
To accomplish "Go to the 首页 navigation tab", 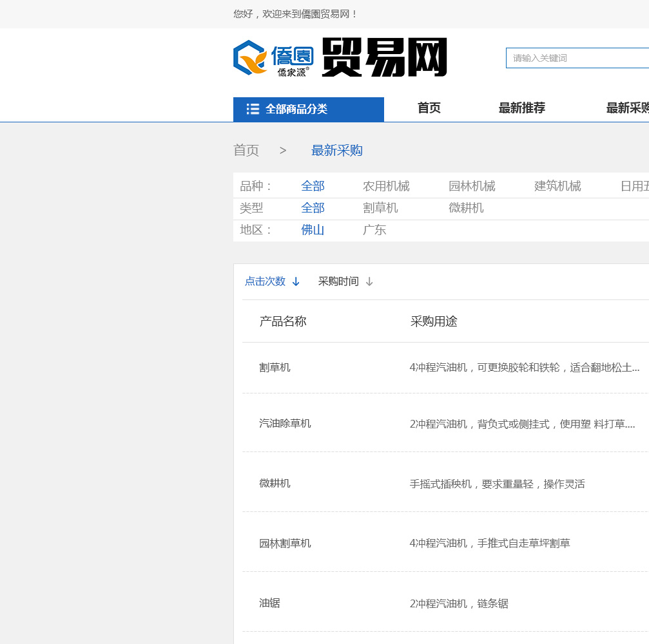I will [x=429, y=108].
